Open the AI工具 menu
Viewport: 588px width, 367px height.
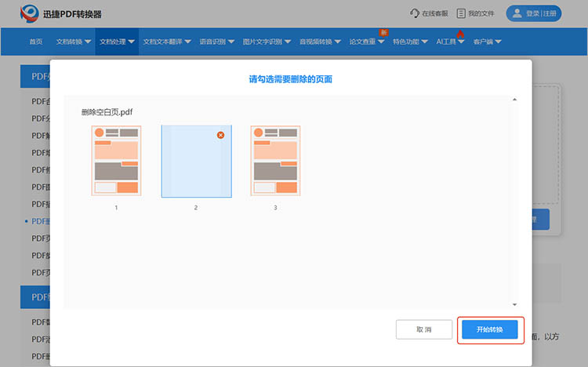point(450,42)
